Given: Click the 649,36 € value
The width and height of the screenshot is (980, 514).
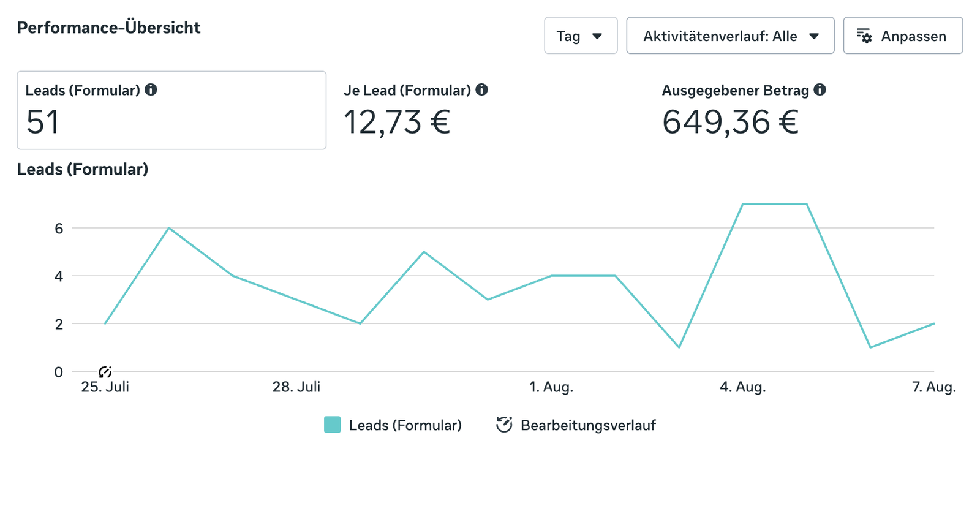Looking at the screenshot, I should point(730,122).
